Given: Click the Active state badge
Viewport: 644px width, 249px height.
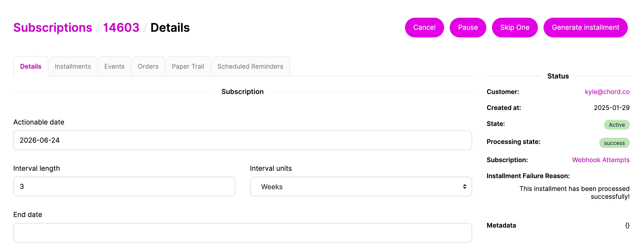Looking at the screenshot, I should [x=616, y=125].
